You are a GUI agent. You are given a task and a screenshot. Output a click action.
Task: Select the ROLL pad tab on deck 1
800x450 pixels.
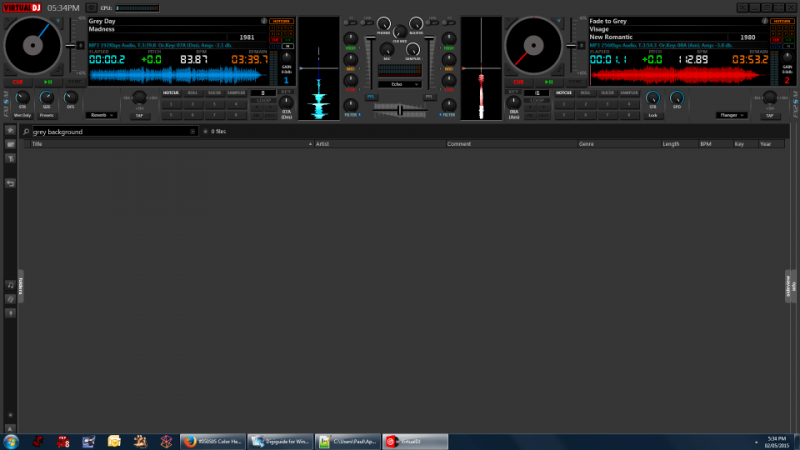tap(192, 93)
